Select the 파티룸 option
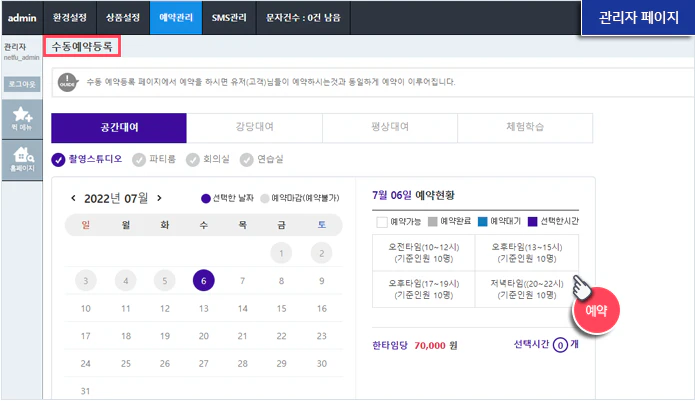This screenshot has width=695, height=401. pos(154,160)
